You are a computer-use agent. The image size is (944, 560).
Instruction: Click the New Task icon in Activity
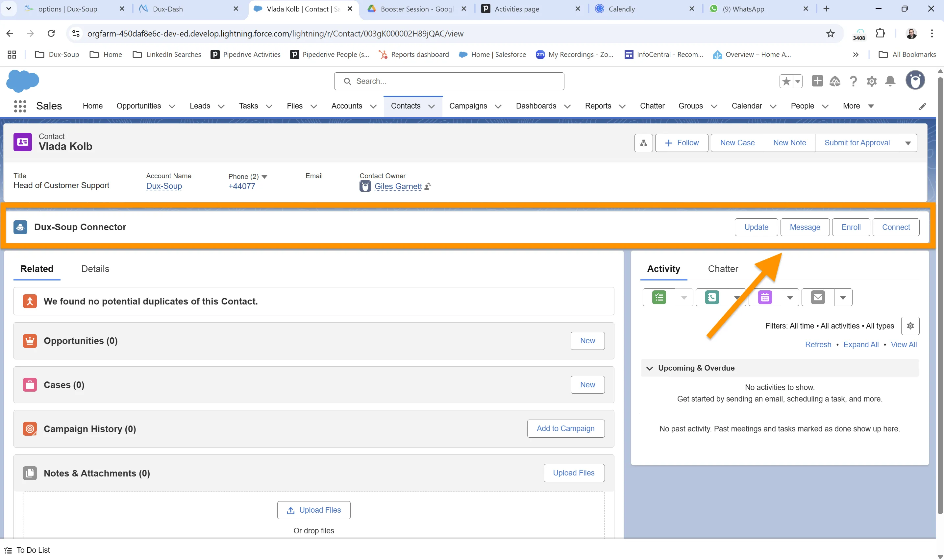click(x=659, y=297)
